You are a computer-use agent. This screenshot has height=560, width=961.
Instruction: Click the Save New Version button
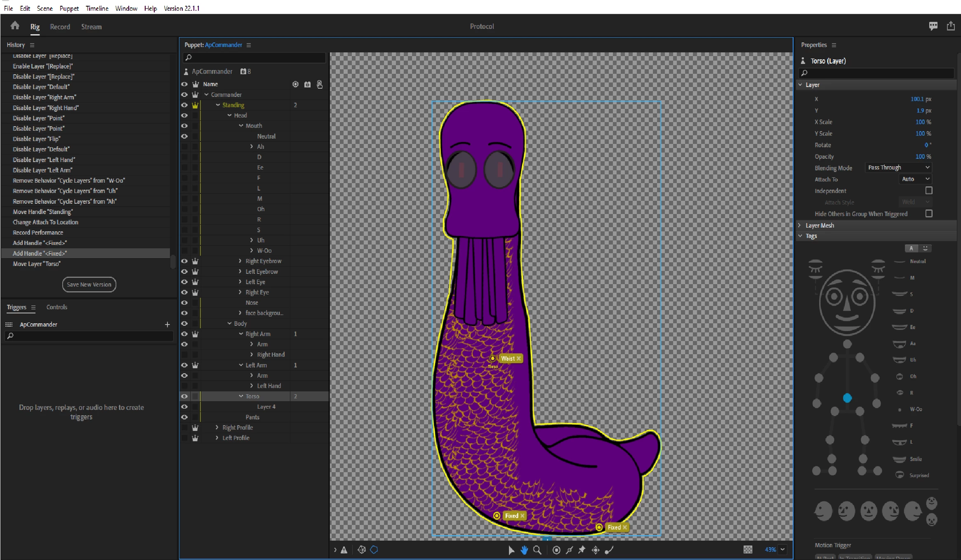[89, 285]
